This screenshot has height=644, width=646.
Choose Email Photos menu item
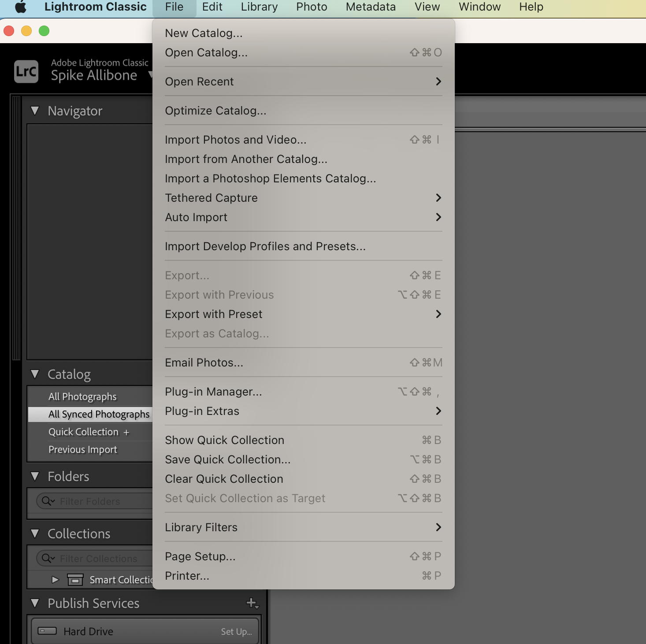coord(304,363)
